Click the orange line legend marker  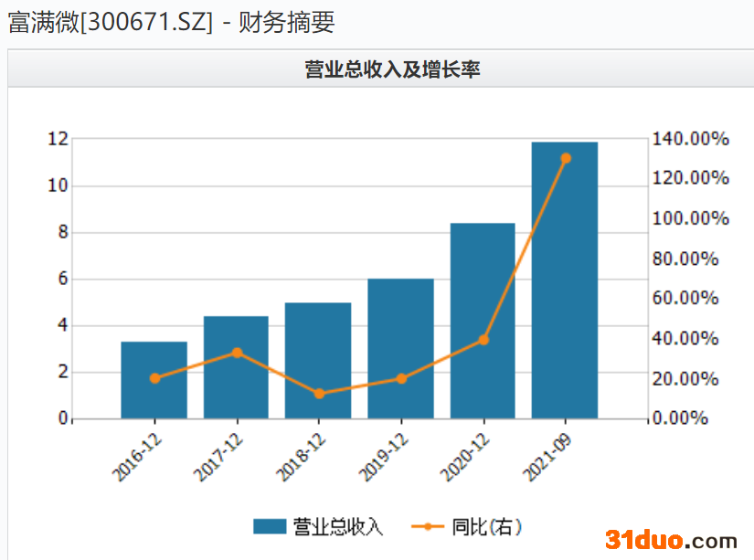[428, 526]
